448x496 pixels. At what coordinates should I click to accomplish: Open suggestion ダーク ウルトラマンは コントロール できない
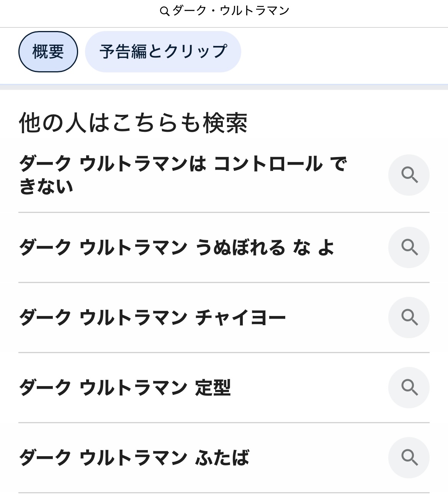click(x=183, y=175)
